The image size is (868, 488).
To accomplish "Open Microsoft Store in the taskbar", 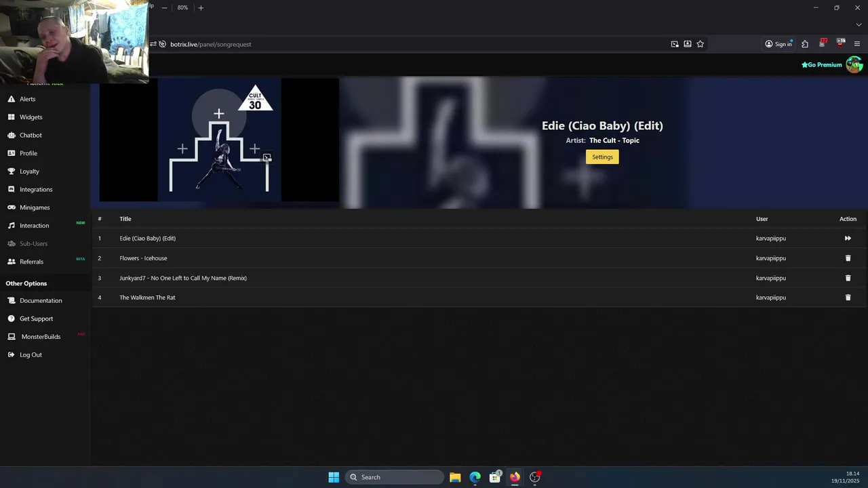I will tap(495, 477).
